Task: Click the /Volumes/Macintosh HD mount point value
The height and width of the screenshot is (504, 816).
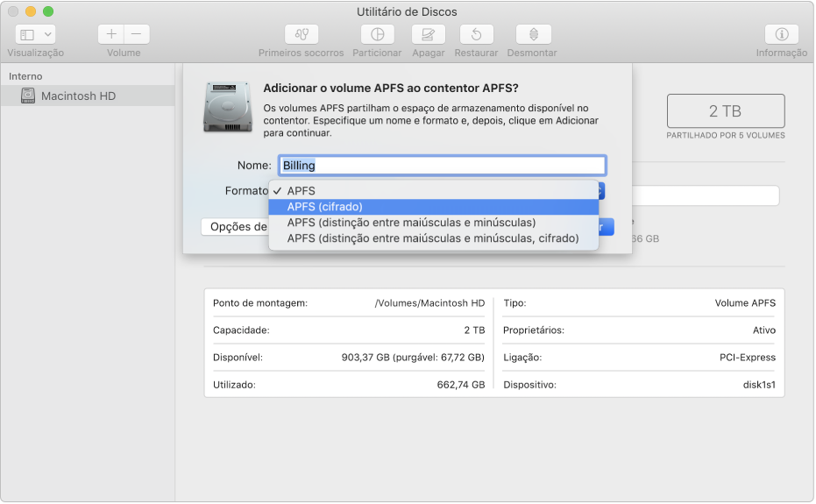Action: pos(429,303)
